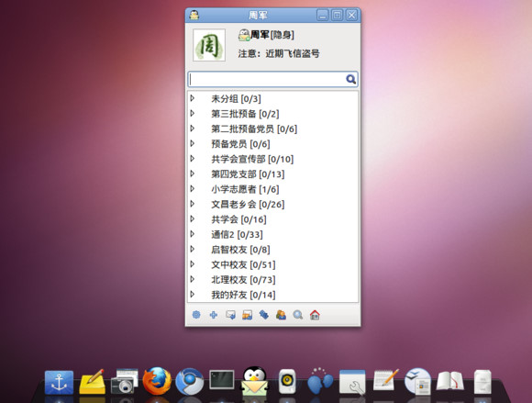Launch Firefox from the dock
Screen dimensions: 532x403
click(157, 381)
